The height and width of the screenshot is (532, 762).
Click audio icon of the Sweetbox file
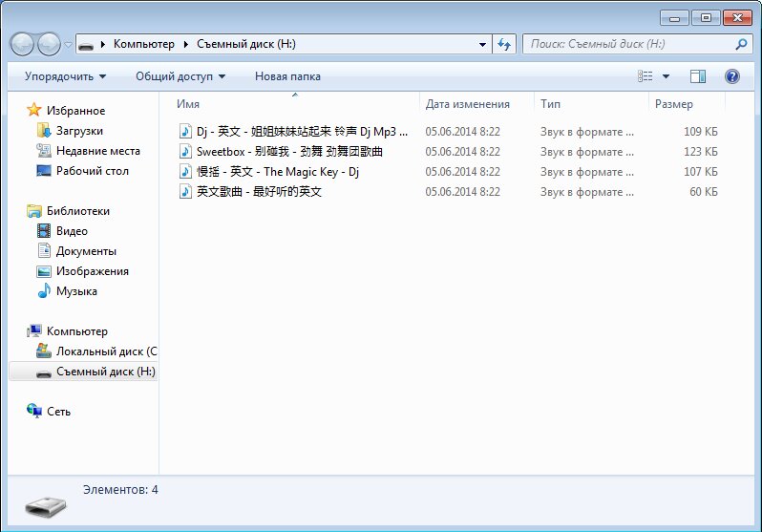[185, 151]
